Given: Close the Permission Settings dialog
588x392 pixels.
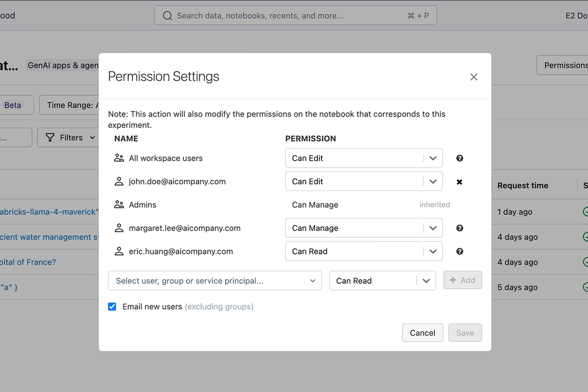Looking at the screenshot, I should pos(474,77).
